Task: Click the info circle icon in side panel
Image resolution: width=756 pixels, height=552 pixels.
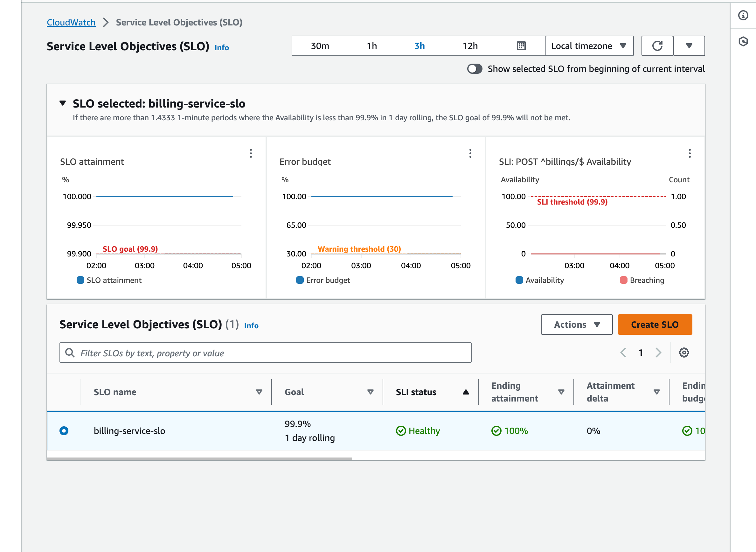Action: [x=743, y=15]
